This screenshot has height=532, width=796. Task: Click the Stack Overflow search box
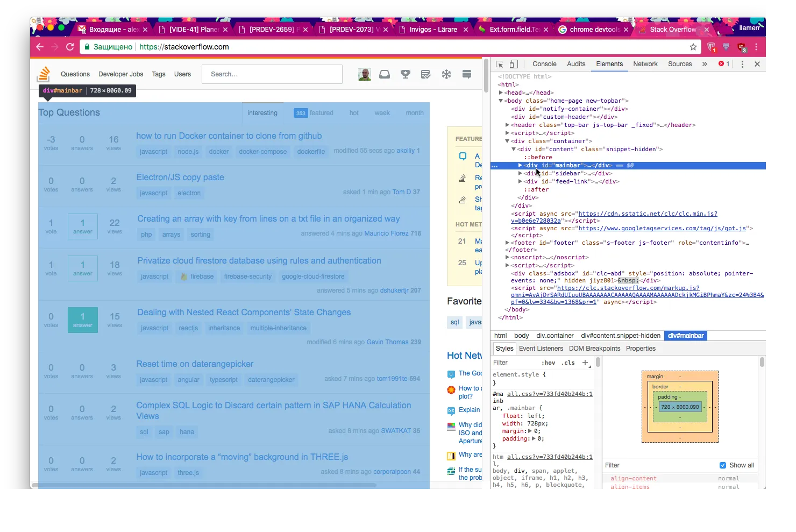tap(272, 74)
